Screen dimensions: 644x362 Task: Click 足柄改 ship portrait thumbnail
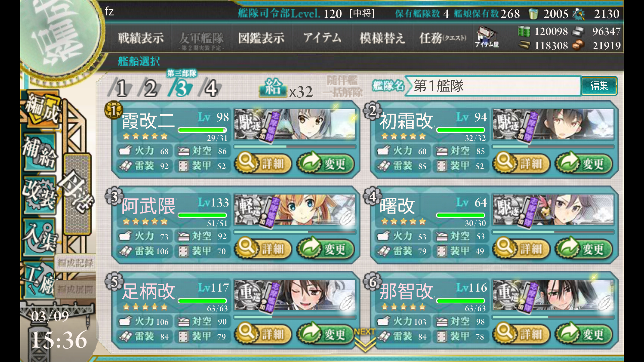coord(295,296)
